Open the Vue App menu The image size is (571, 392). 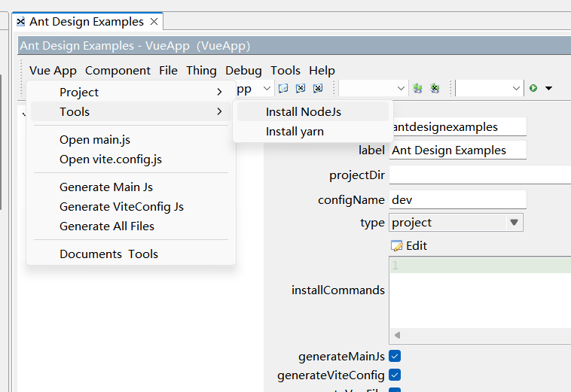[53, 71]
